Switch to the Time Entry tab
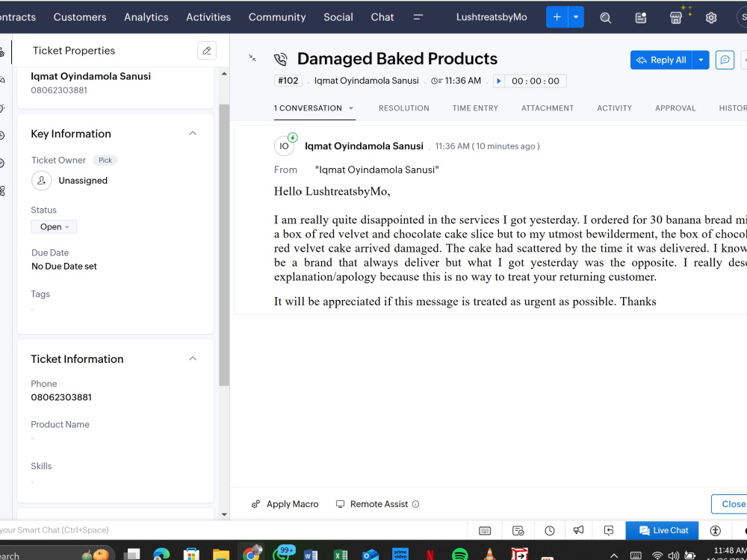 [x=475, y=108]
